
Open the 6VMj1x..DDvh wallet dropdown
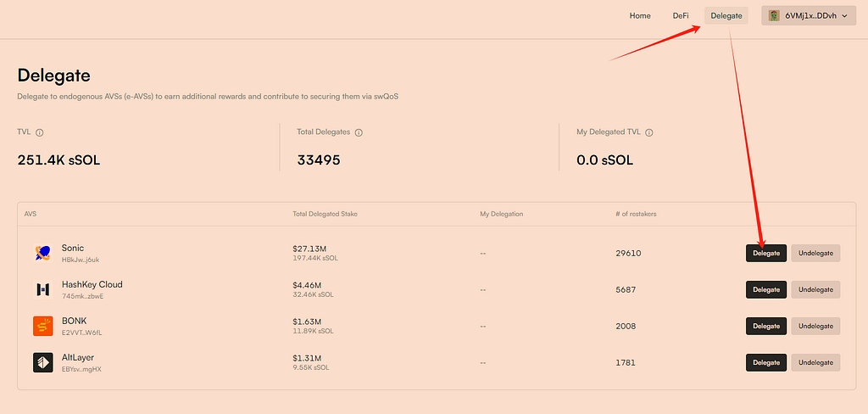point(808,16)
